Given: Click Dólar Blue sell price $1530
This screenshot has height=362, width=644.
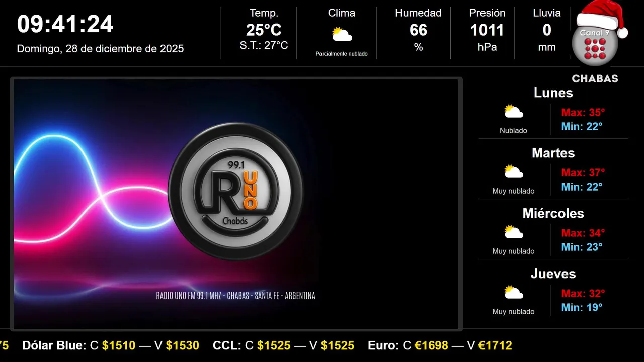Looking at the screenshot, I should click(x=183, y=346).
